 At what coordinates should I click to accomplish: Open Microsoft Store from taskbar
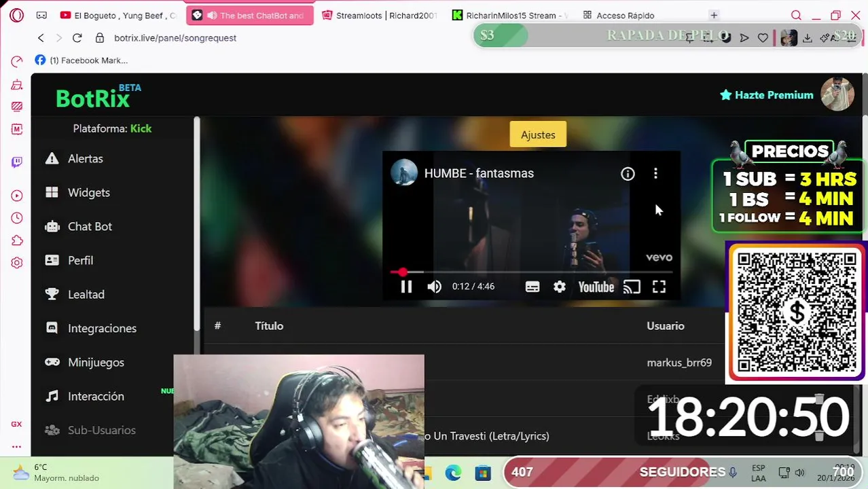tap(483, 473)
